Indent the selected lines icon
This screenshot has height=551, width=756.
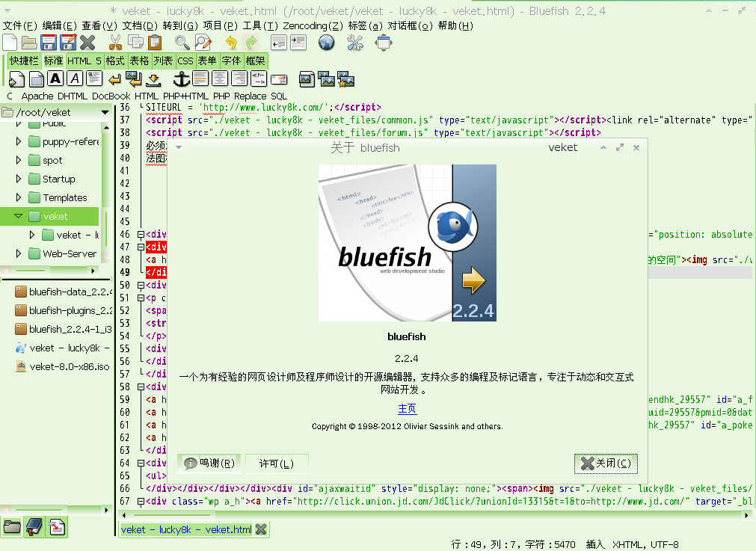298,43
